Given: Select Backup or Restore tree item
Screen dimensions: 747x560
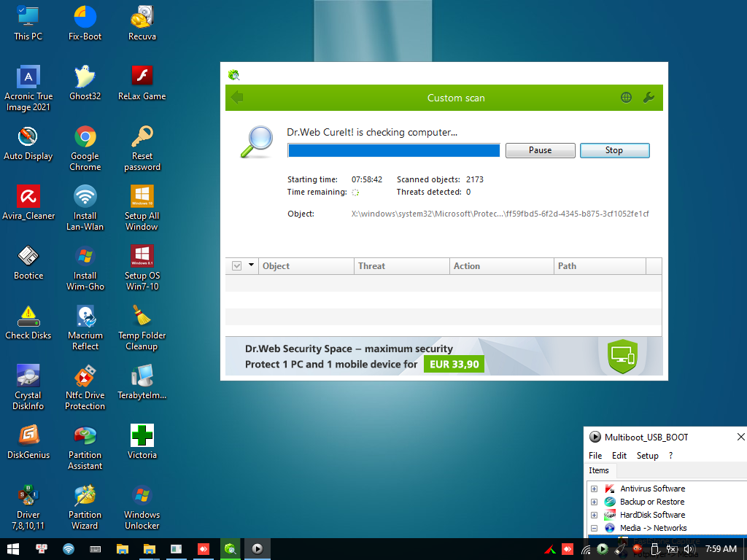Looking at the screenshot, I should click(651, 502).
